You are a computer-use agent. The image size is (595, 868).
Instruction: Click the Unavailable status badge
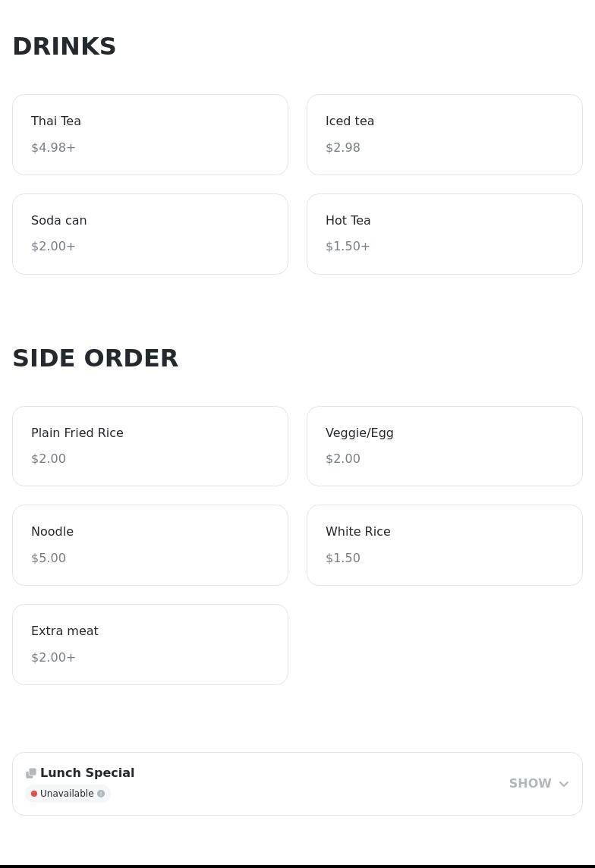[x=68, y=794]
